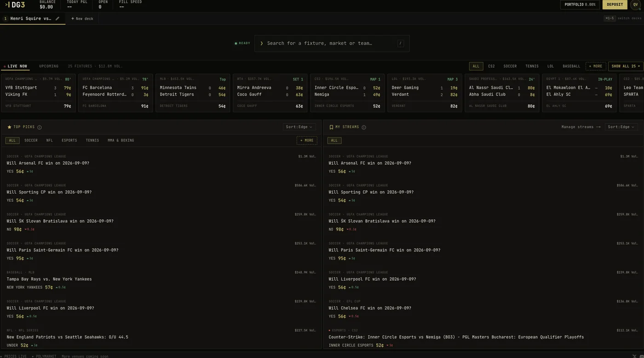Open the Minnesota Twins vs Detroit Tigers card
The width and height of the screenshot is (644, 358).
pyautogui.click(x=193, y=93)
